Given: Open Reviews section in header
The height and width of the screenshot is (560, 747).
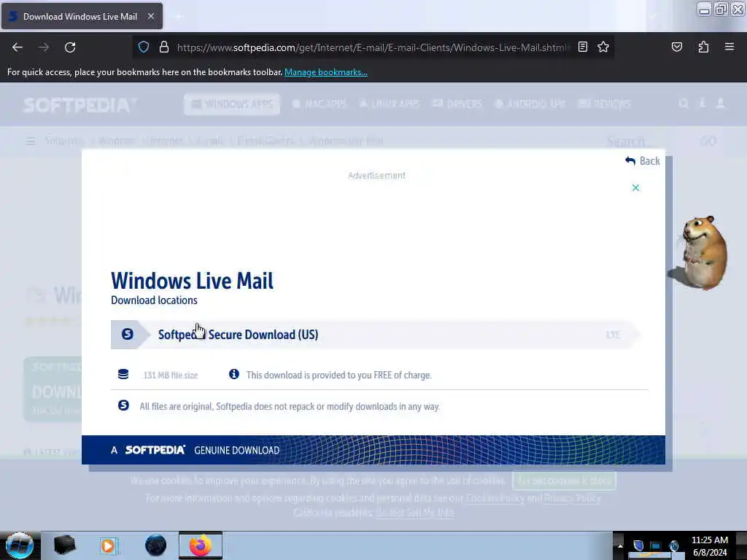Looking at the screenshot, I should pyautogui.click(x=604, y=104).
